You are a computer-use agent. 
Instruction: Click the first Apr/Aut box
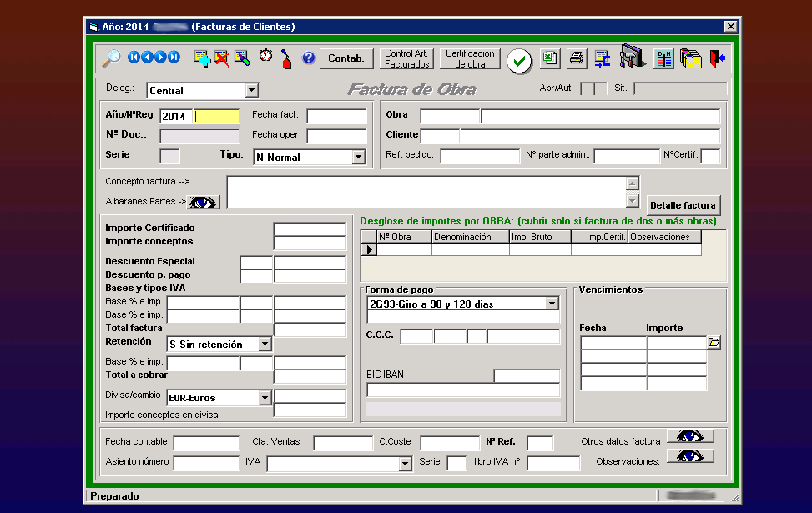[x=588, y=88]
